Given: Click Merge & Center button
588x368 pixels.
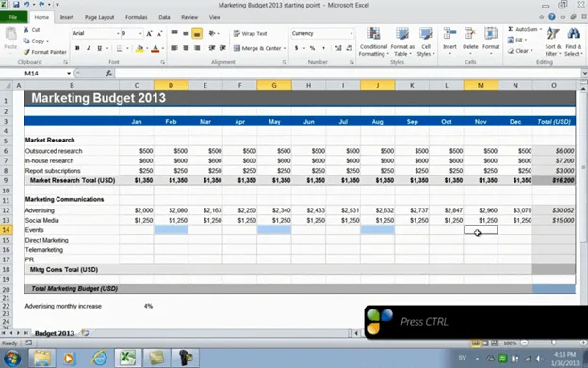Looking at the screenshot, I should coord(257,48).
